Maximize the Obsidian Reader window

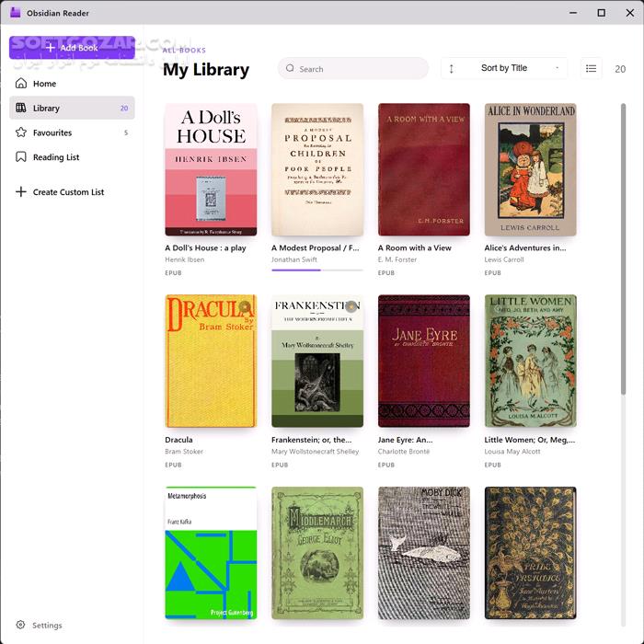[602, 13]
